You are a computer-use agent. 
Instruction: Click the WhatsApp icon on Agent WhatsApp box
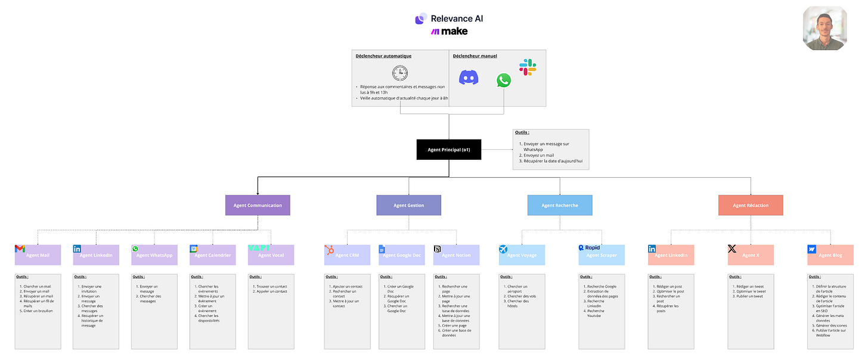pos(135,249)
